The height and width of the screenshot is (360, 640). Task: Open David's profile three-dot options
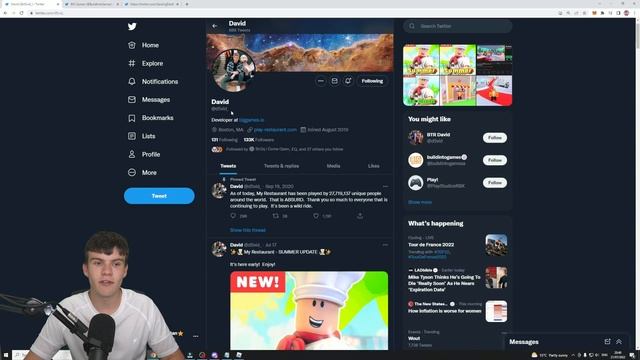click(321, 81)
